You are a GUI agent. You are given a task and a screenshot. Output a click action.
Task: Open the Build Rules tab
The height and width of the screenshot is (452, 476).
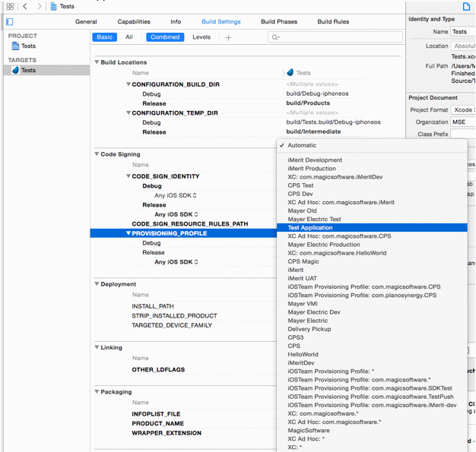click(x=333, y=21)
